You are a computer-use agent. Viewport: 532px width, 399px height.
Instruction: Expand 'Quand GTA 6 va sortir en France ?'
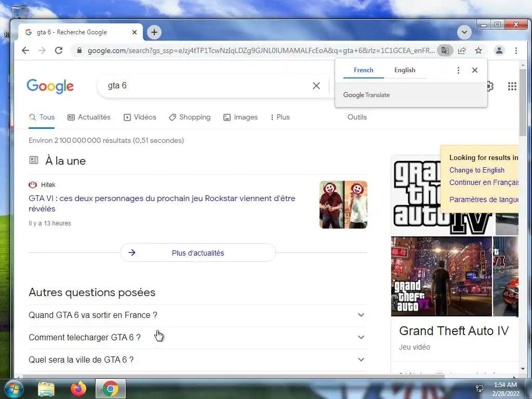198,315
